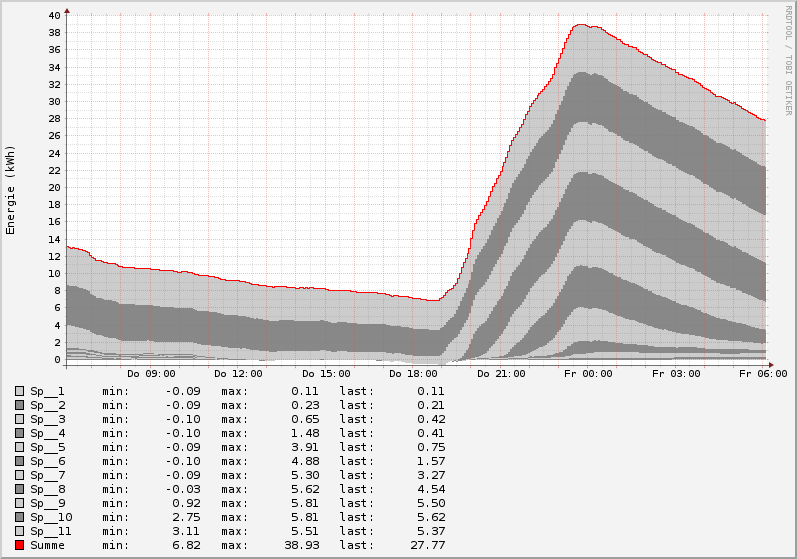Click the Fr 00:00 time axis label
Screen dimensions: 797x559
588,373
